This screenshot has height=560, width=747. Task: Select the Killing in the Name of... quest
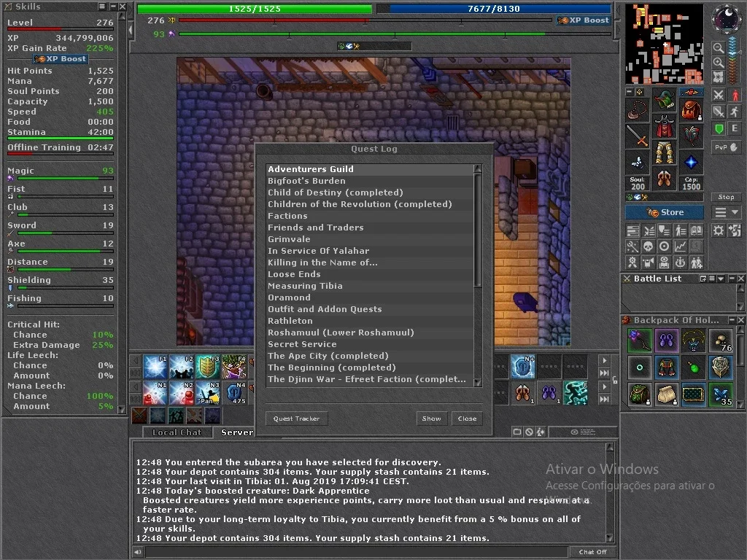pos(370,262)
